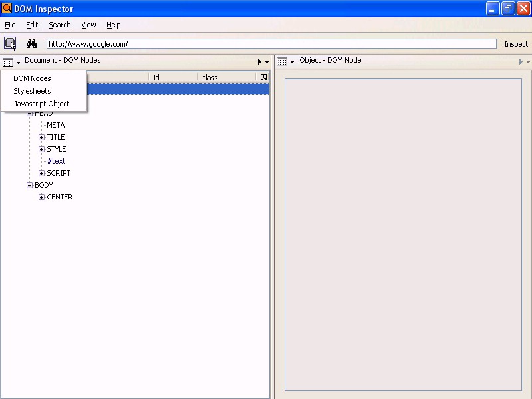Click the URL address field
Image resolution: width=532 pixels, height=399 pixels.
tap(271, 44)
